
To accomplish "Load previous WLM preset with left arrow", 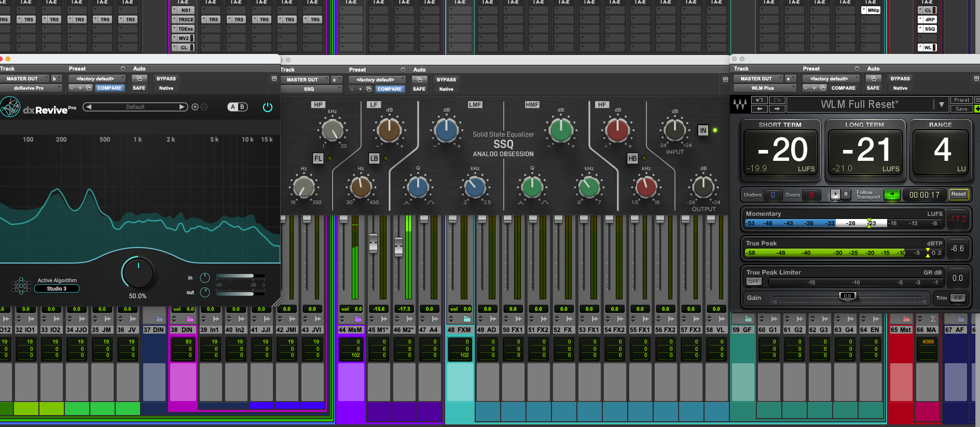I will 760,109.
